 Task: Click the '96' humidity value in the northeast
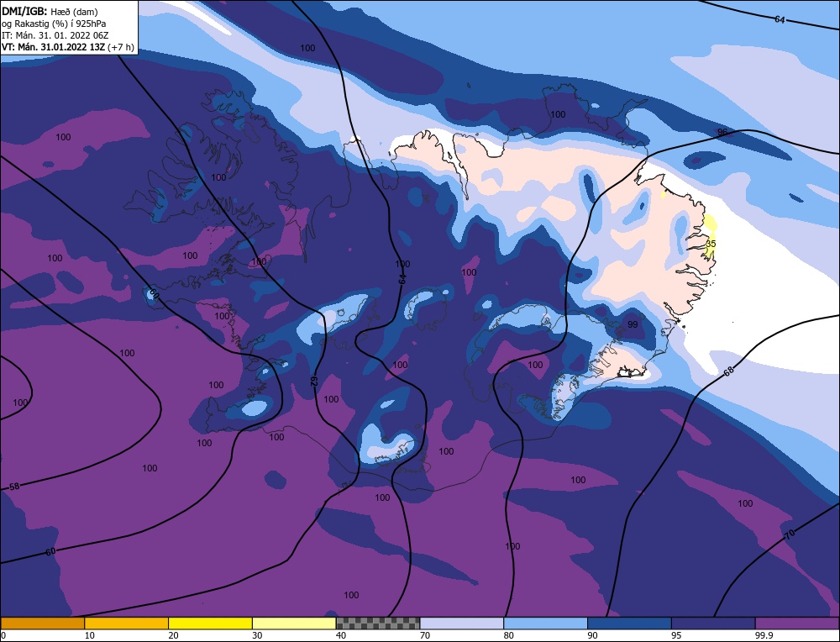(722, 133)
